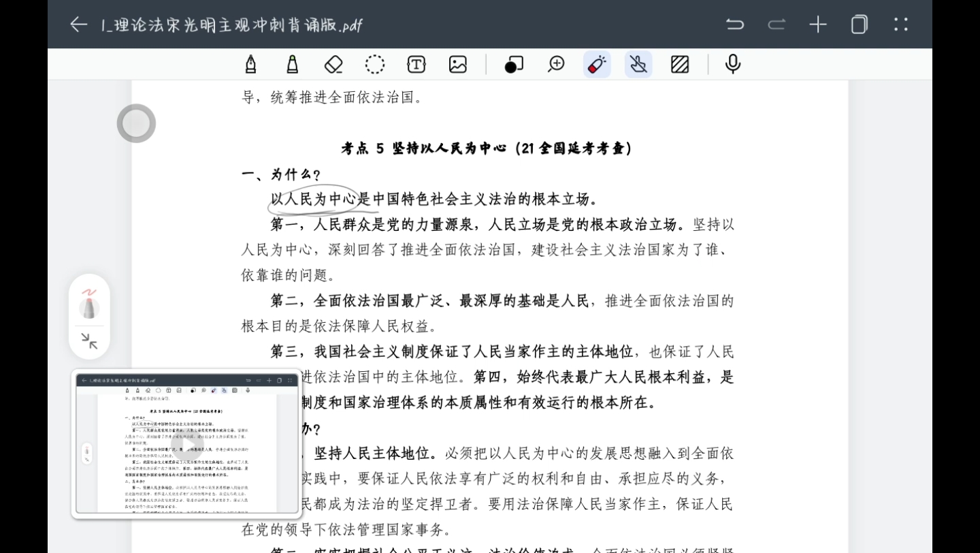The width and height of the screenshot is (980, 553).
Task: Insert a text box
Action: coord(416,65)
